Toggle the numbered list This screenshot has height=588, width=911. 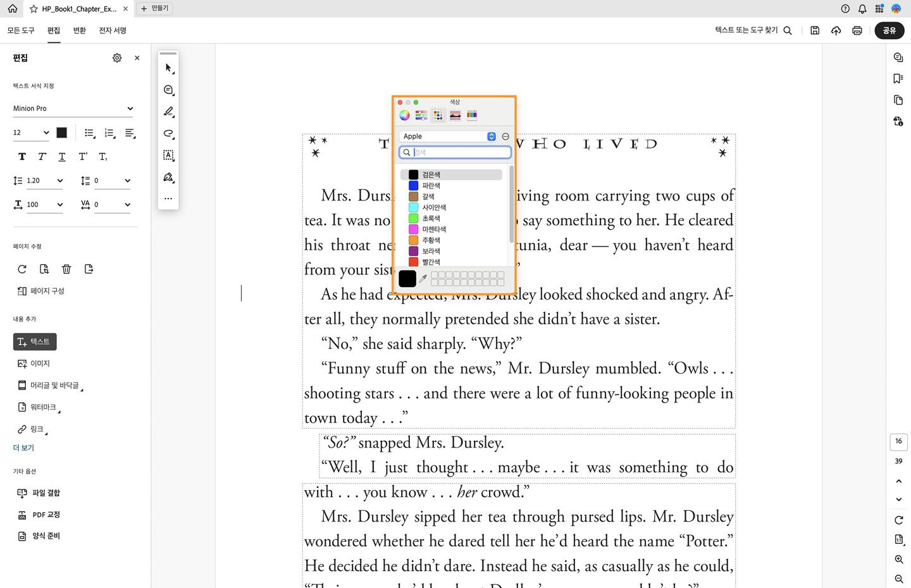tap(110, 133)
